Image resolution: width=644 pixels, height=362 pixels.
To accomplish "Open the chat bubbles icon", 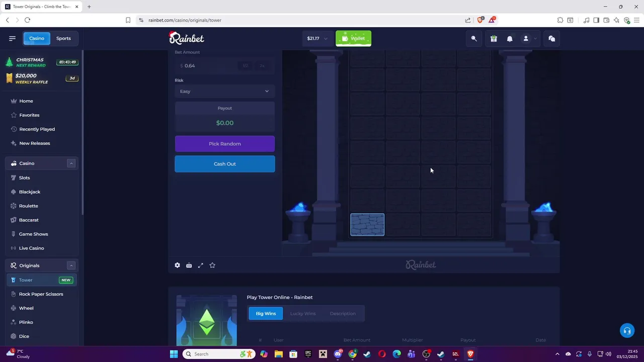I will point(552,39).
